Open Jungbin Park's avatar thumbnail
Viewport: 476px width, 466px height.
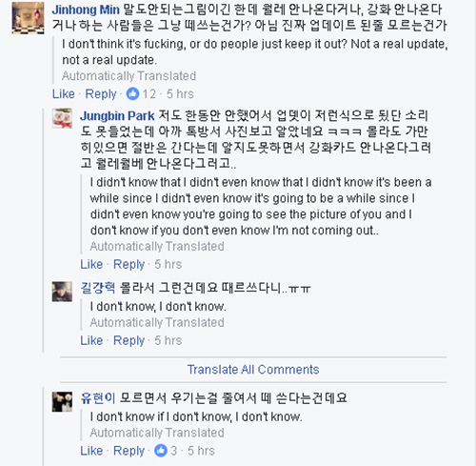pyautogui.click(x=62, y=118)
